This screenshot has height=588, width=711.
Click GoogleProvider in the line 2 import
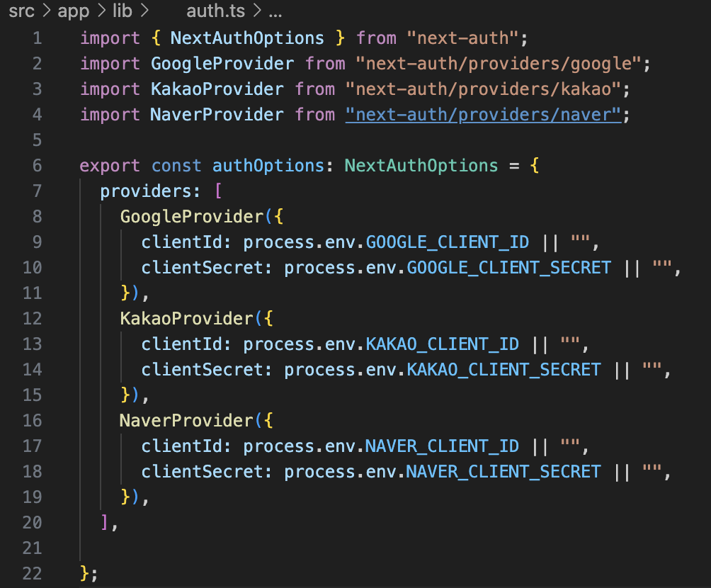[x=222, y=64]
